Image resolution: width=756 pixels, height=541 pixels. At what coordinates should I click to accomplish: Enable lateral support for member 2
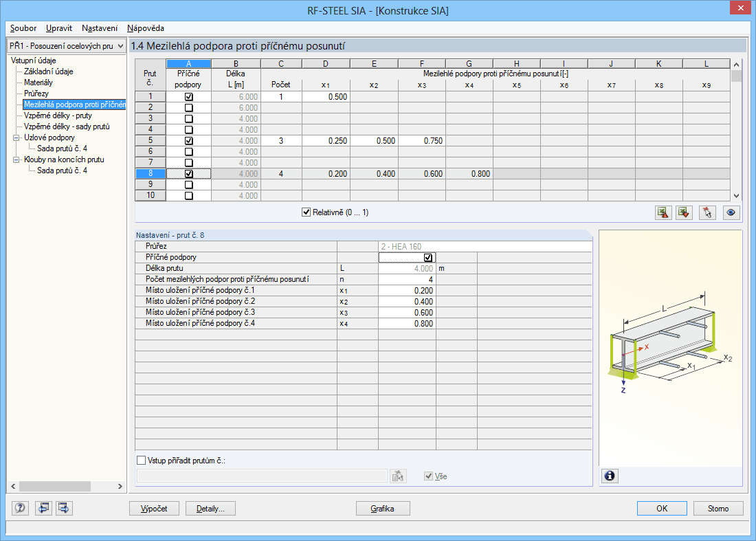pos(188,108)
